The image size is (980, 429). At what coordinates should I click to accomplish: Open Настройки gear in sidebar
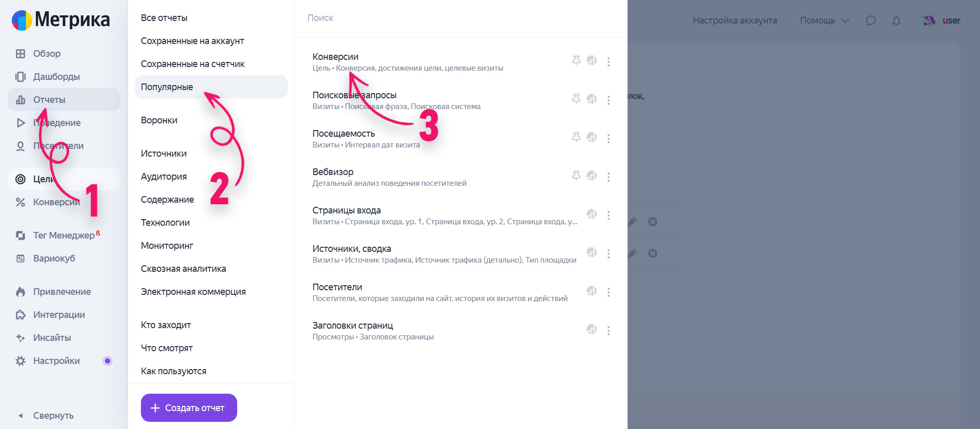(20, 361)
